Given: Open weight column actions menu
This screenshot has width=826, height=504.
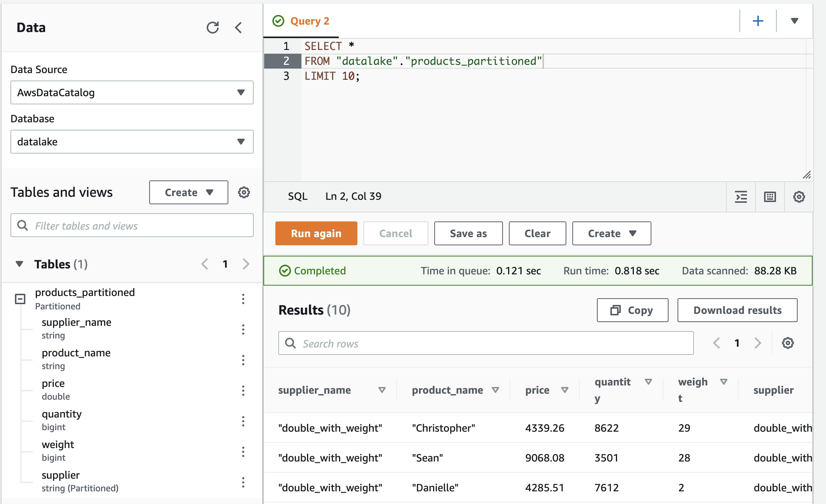Looking at the screenshot, I should [x=243, y=452].
